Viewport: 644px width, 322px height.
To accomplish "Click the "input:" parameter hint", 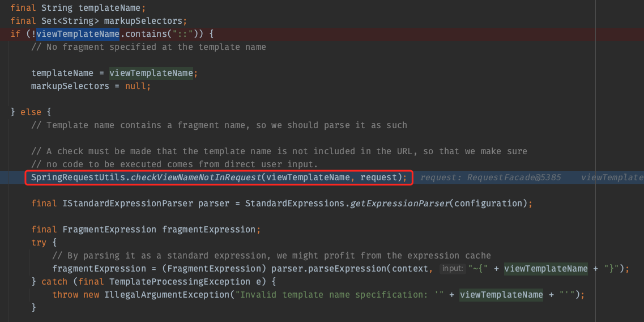I will tap(453, 269).
